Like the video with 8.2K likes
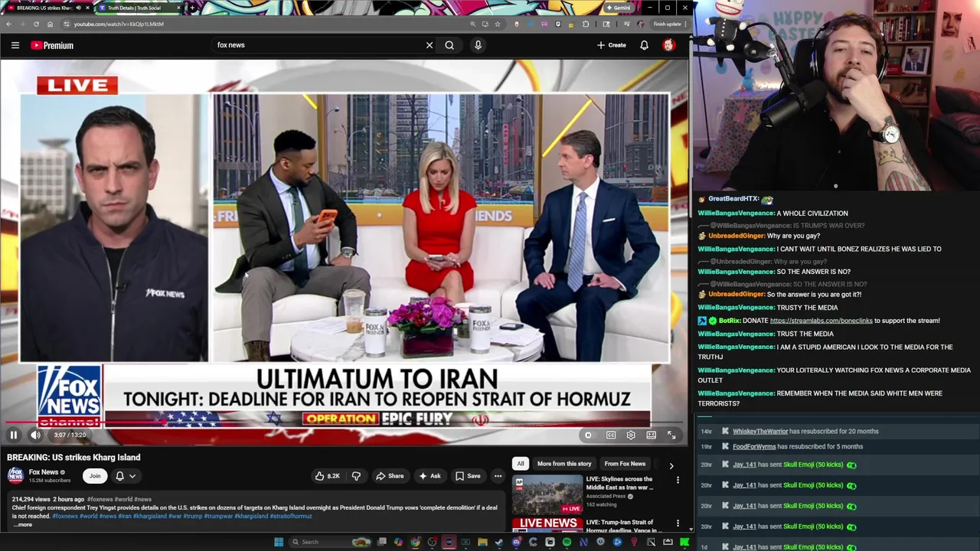Screen dimensions: 980x551 [x=328, y=476]
